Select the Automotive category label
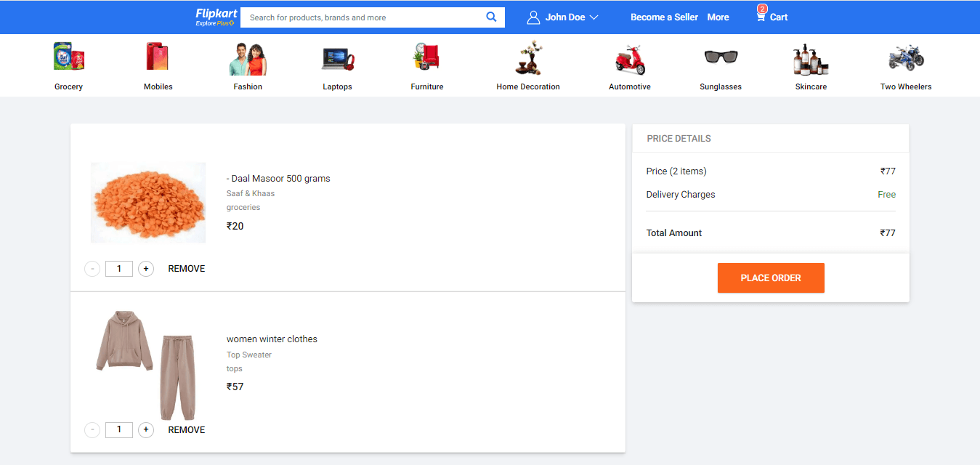The width and height of the screenshot is (980, 465). coord(630,86)
